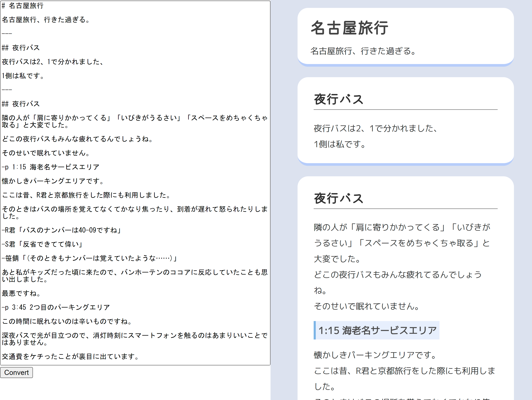Click the preview title '名古屋旅行' heading

coord(349,28)
